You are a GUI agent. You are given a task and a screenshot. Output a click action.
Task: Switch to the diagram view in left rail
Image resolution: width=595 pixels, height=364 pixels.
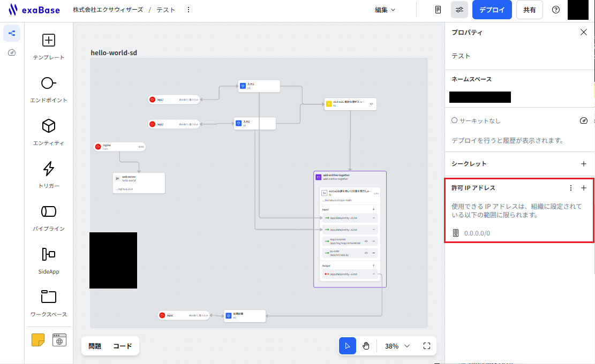12,33
